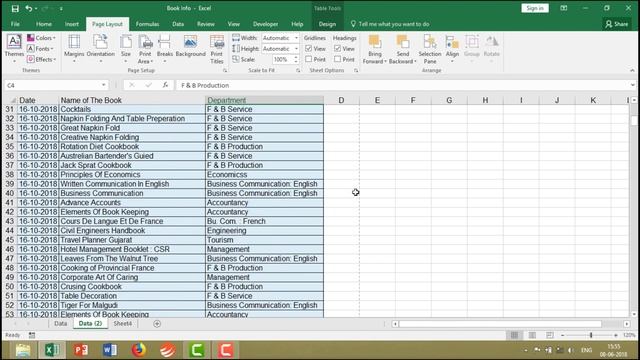Open the Selection Pane
640x360 pixels.
coord(430,49)
